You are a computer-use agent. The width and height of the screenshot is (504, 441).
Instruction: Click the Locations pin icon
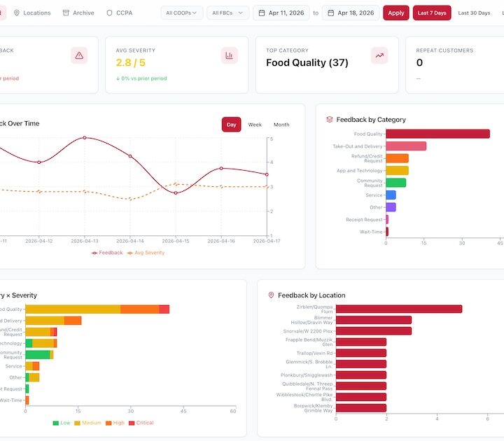[x=17, y=13]
